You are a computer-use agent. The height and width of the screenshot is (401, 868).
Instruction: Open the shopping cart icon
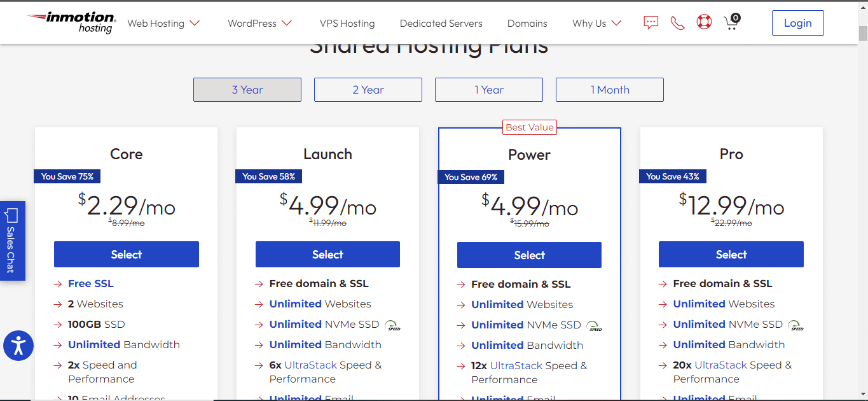point(730,22)
